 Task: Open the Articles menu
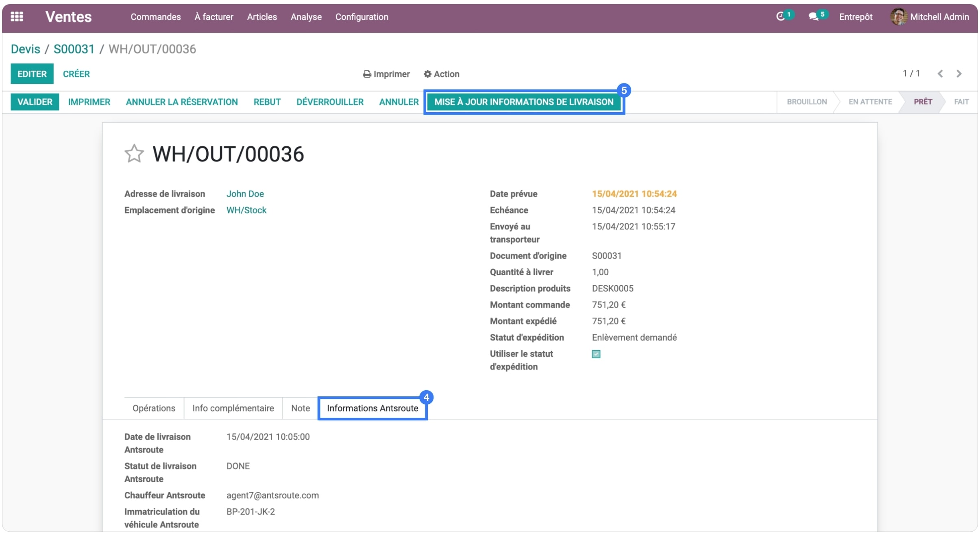262,17
